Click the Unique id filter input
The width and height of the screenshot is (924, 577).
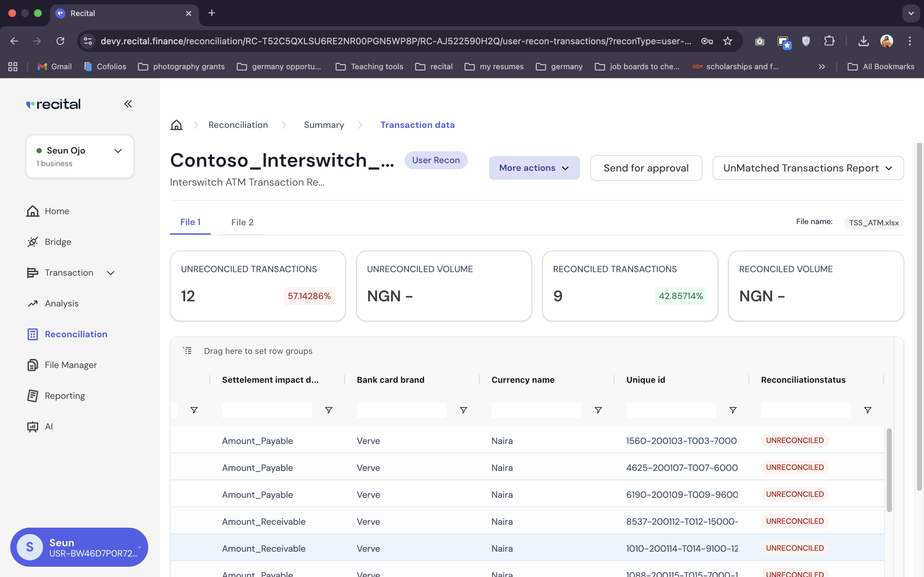click(671, 410)
